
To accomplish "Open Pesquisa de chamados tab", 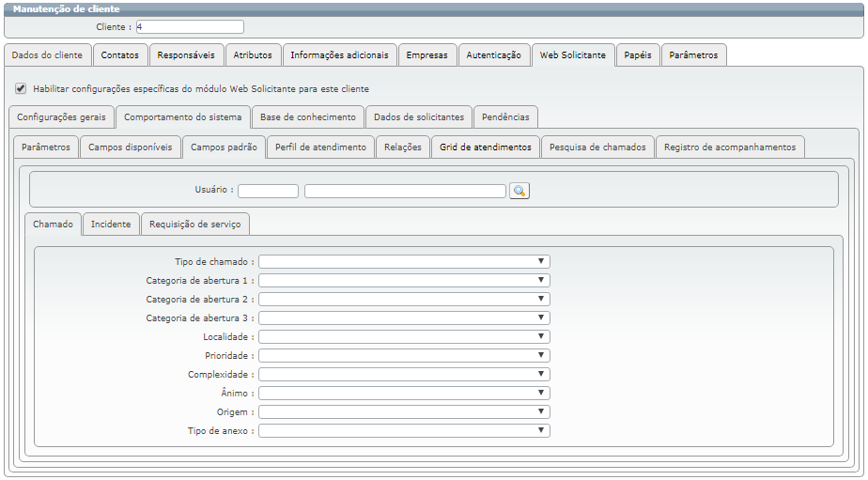I will point(597,147).
